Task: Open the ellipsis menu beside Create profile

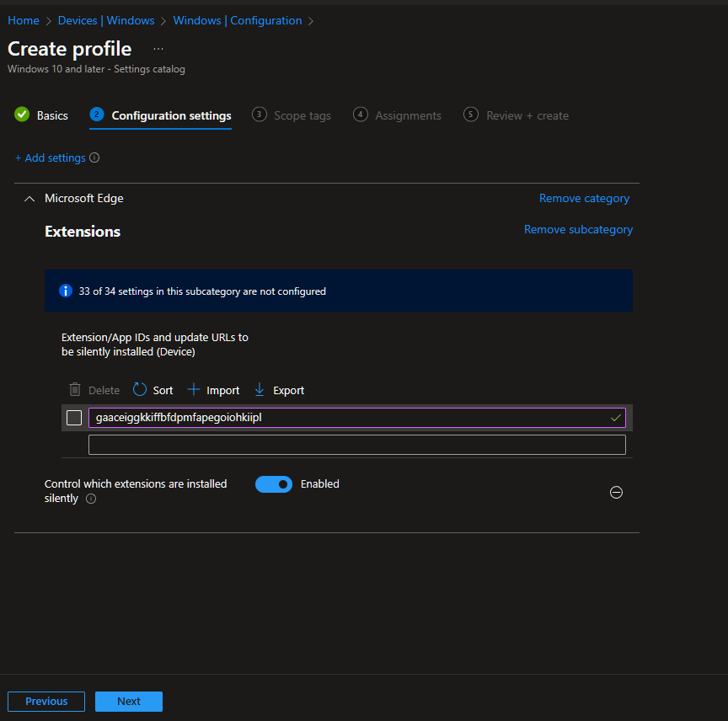Action: click(x=158, y=49)
